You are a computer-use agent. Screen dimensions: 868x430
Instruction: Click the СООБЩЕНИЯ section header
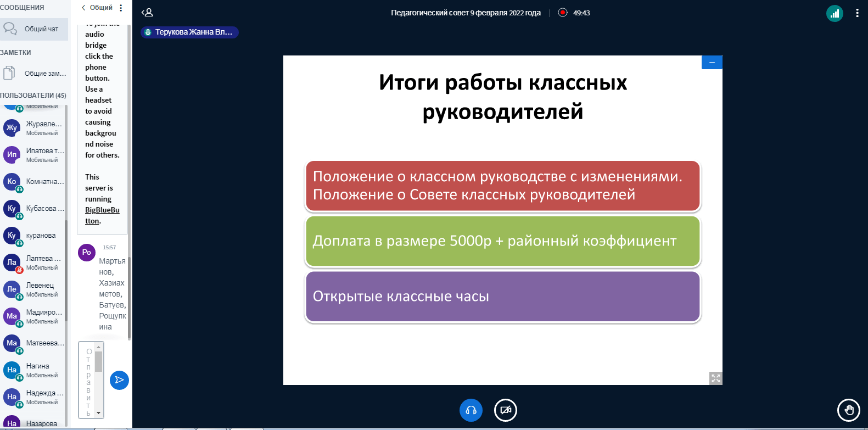(x=22, y=8)
